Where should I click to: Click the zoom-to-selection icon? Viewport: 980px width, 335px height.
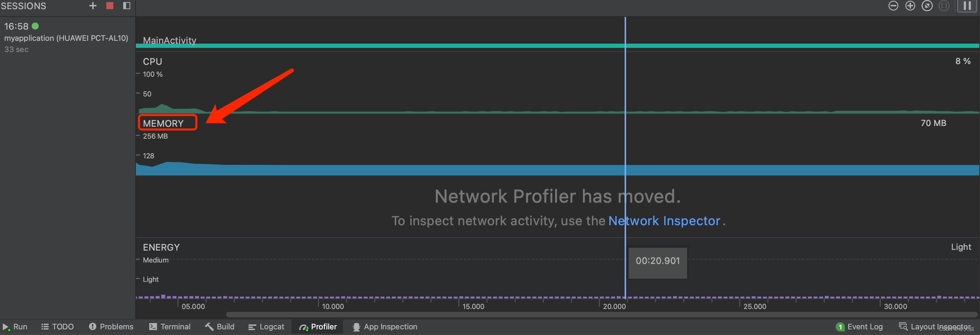tap(943, 6)
